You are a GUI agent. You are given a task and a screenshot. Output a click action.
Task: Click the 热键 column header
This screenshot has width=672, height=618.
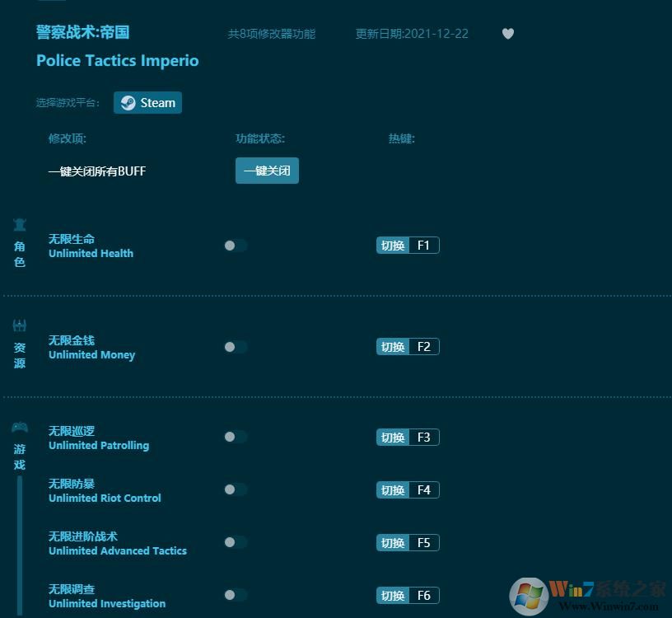pyautogui.click(x=402, y=138)
